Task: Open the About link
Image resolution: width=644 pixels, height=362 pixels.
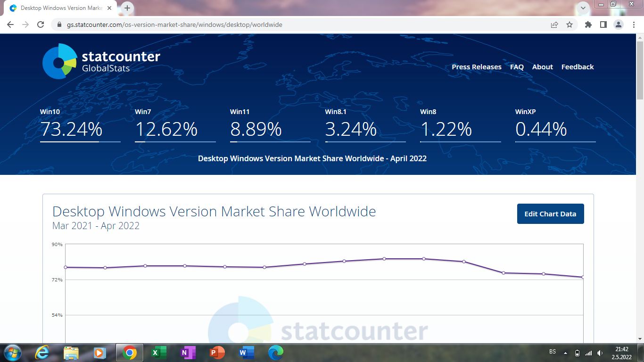Action: (543, 67)
